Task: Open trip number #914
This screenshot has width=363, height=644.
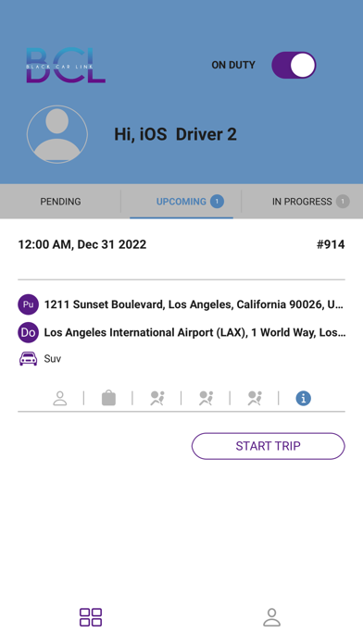Action: pyautogui.click(x=331, y=244)
